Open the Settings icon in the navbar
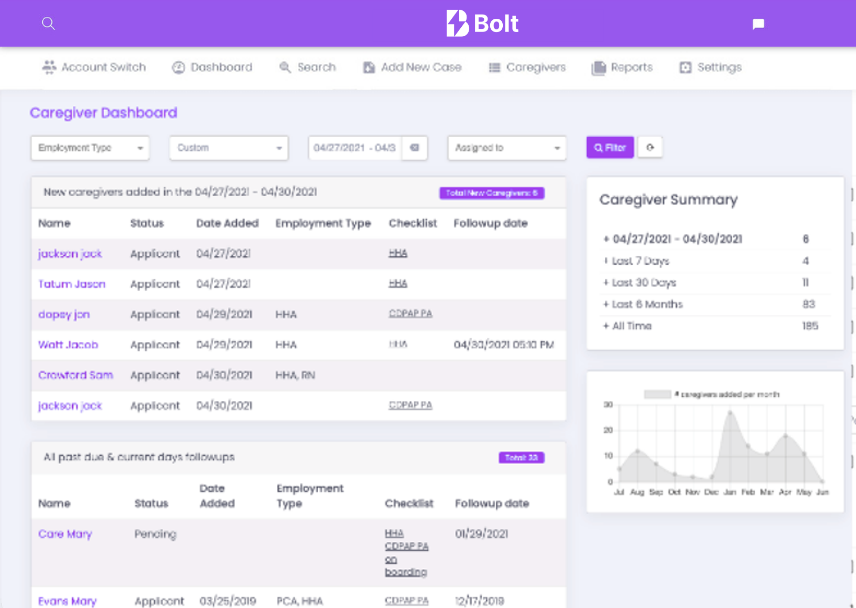Image resolution: width=856 pixels, height=608 pixels. (688, 67)
